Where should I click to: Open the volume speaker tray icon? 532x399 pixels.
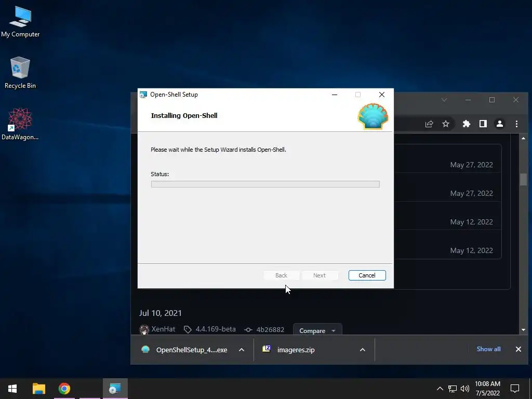[465, 389]
